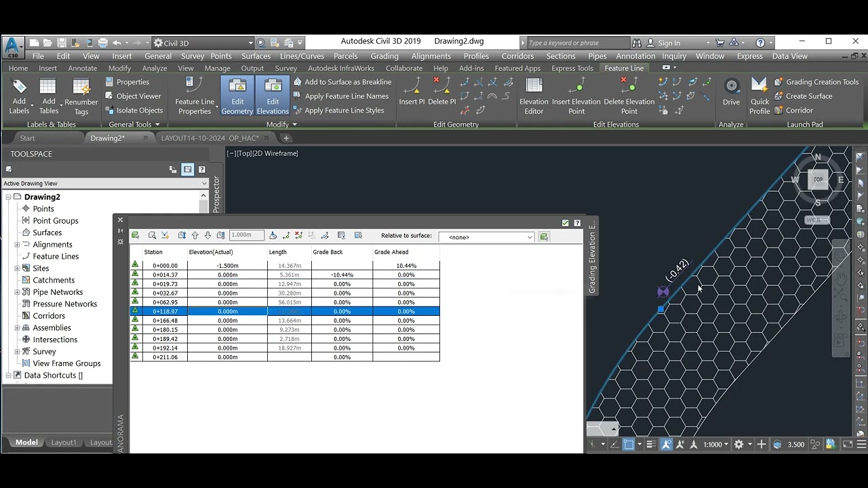Switch to the Layout1 tab

click(x=64, y=443)
